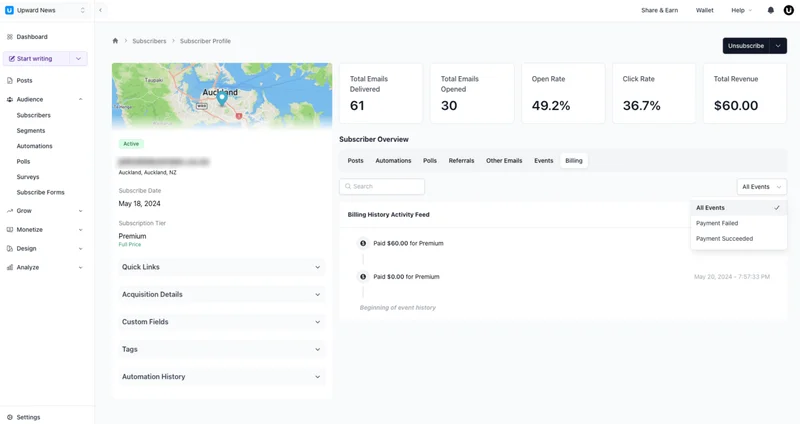Open Settings gear in sidebar
The height and width of the screenshot is (424, 800).
point(10,417)
